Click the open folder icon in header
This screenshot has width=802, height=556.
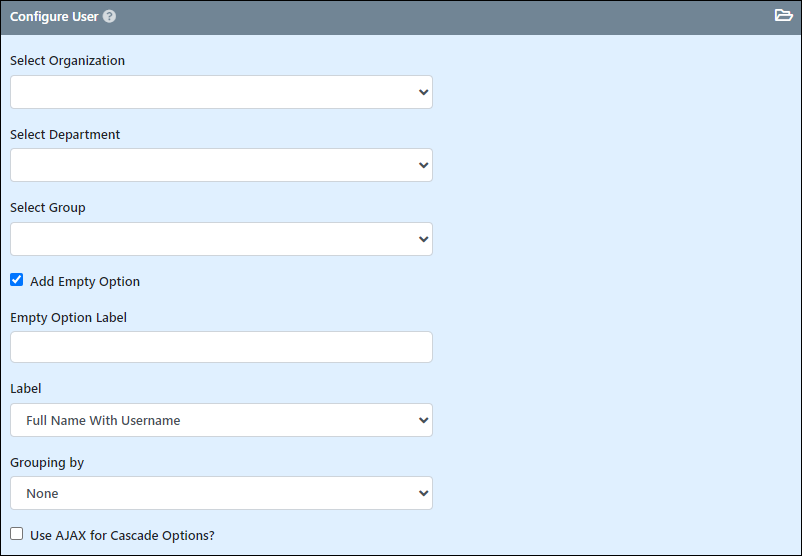point(783,15)
